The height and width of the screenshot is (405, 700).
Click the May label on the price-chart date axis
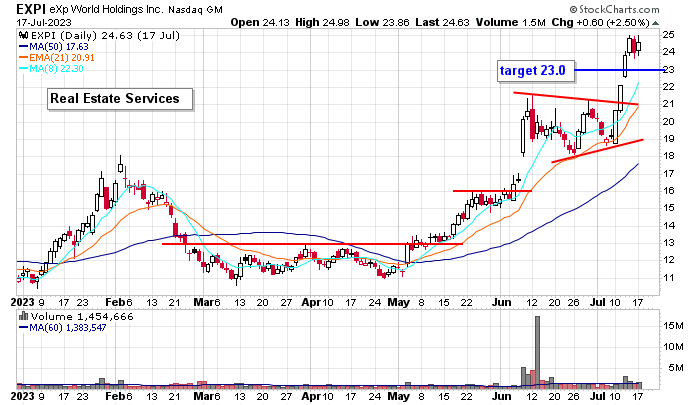click(x=398, y=302)
